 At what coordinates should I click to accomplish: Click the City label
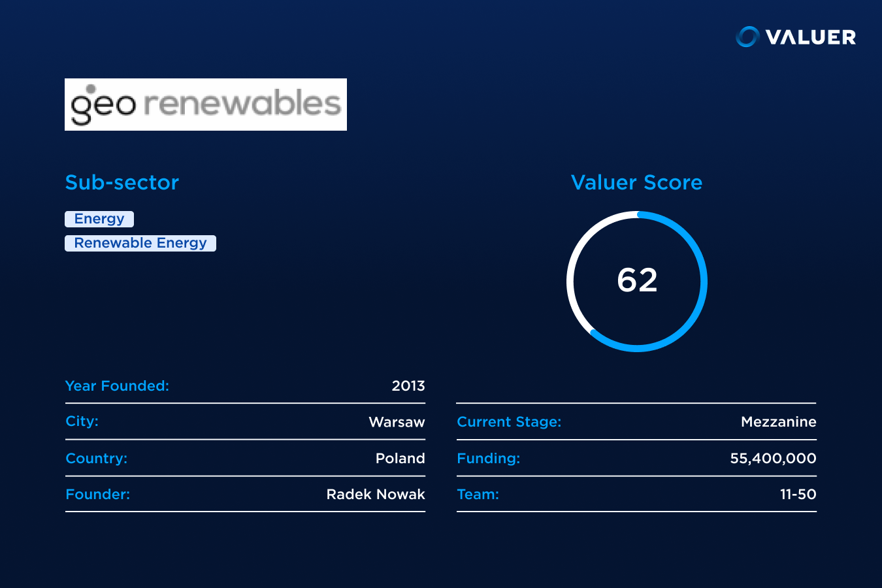(82, 421)
